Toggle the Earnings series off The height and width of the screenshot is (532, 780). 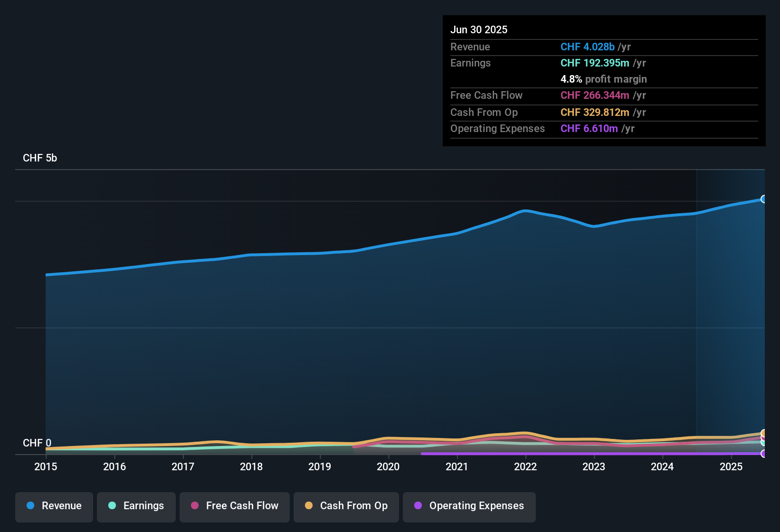(x=136, y=506)
